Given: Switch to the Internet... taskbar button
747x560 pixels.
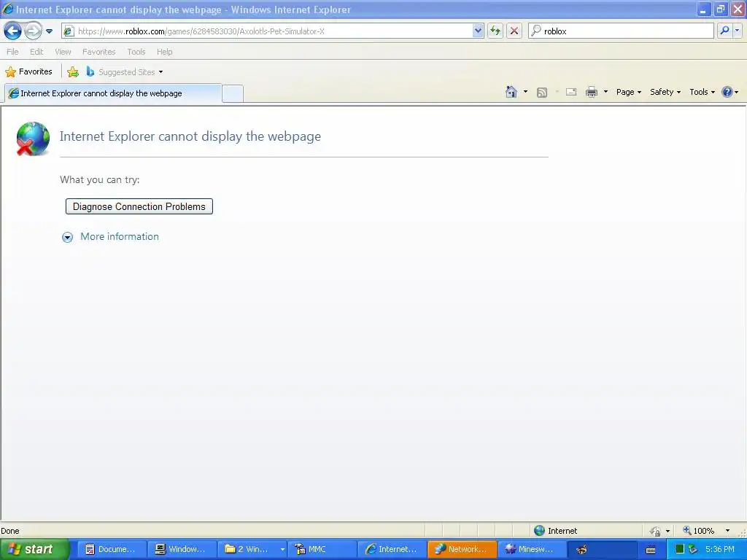Looking at the screenshot, I should pos(392,550).
